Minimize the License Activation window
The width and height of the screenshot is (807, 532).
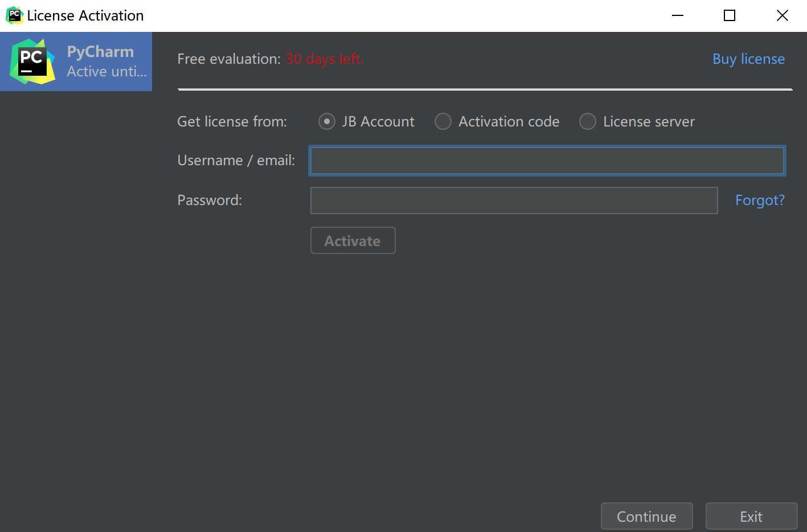coord(677,15)
